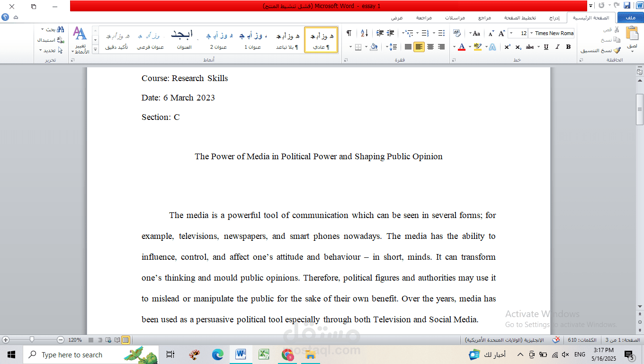
Task: Open the font size 12 dropdown
Action: [x=511, y=33]
